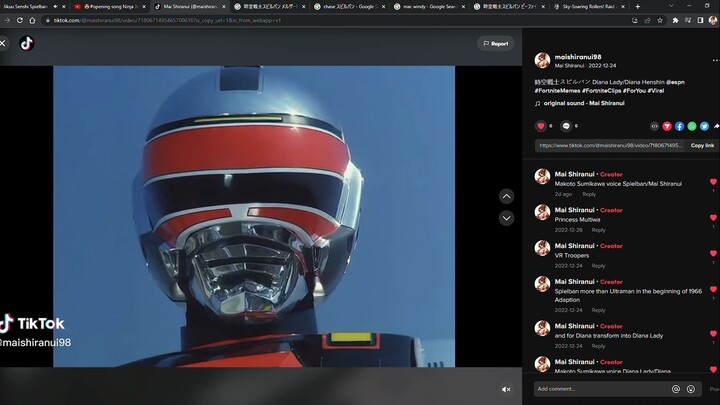Share the video to Twitter
Viewport: 720px width, 405px height.
(704, 126)
